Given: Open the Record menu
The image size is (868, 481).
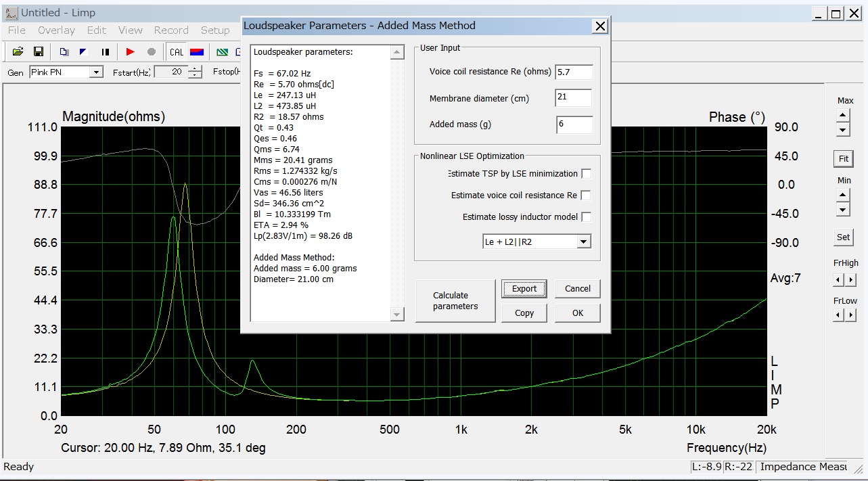Looking at the screenshot, I should tap(171, 30).
